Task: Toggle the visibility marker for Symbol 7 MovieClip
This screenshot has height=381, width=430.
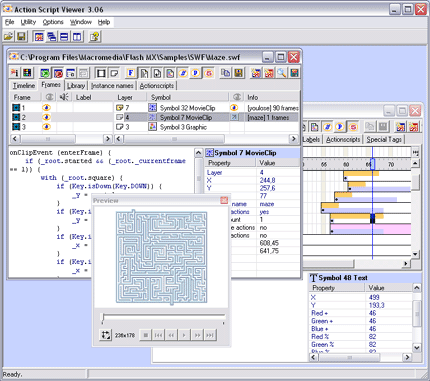Action: 234,117
